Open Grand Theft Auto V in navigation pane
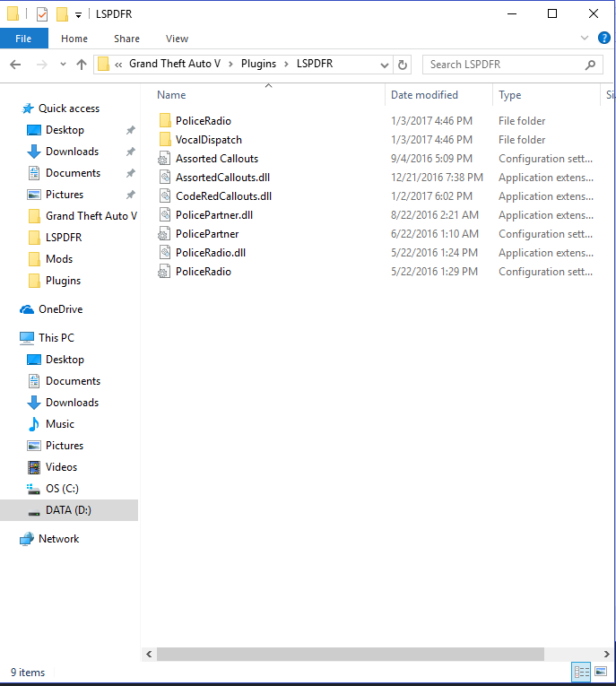Viewport: 616px width, 686px height. [x=91, y=216]
